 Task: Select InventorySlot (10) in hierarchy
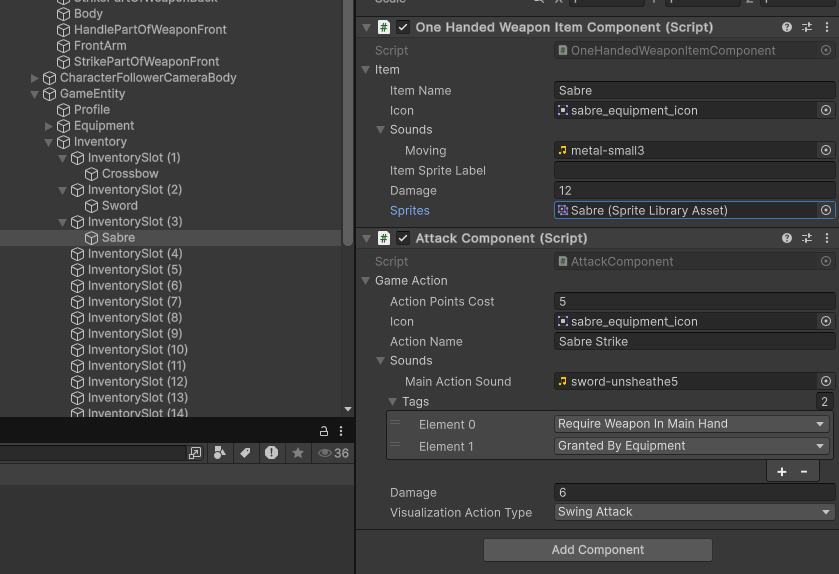138,350
